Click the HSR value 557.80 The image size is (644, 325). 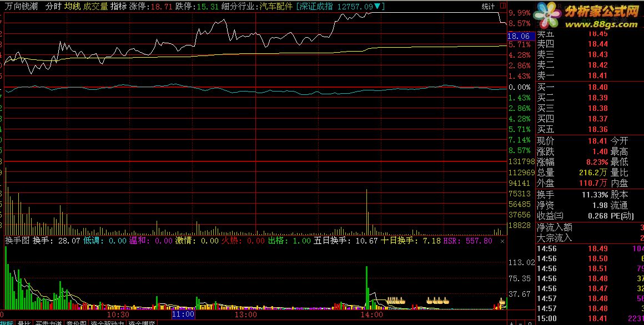click(479, 241)
